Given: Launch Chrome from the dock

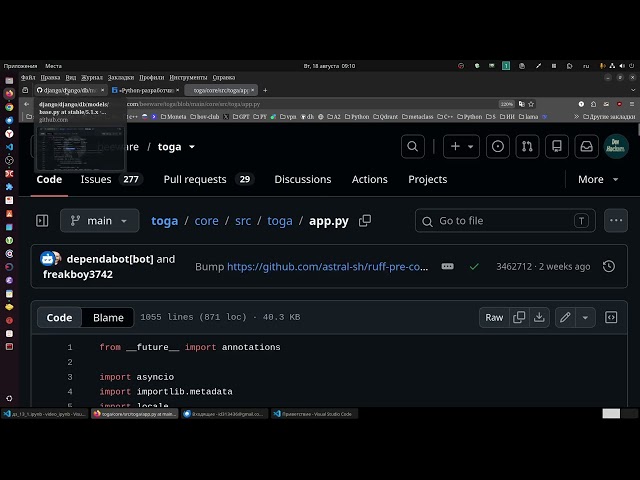Looking at the screenshot, I should point(9,107).
